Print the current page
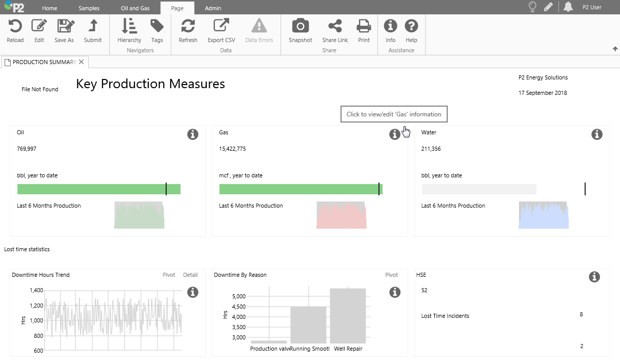Screen dimensions: 620x364 (364, 26)
